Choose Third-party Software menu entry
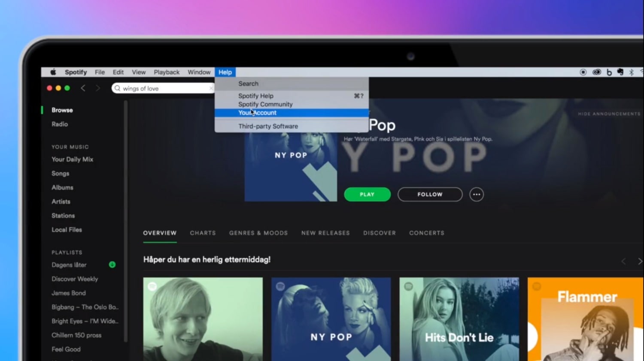644x361 pixels. (268, 126)
